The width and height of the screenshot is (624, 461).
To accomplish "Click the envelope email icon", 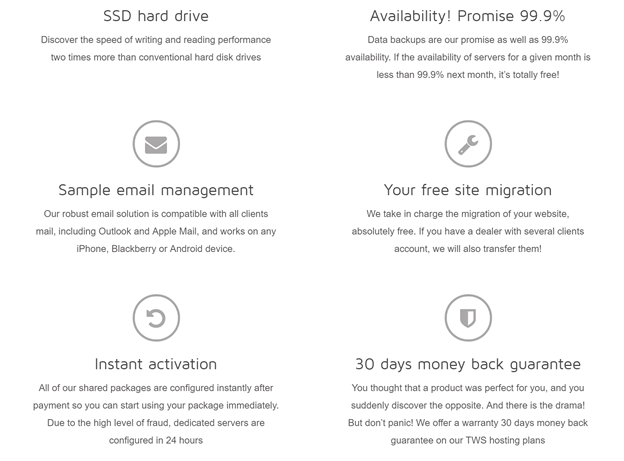I will pos(156,144).
